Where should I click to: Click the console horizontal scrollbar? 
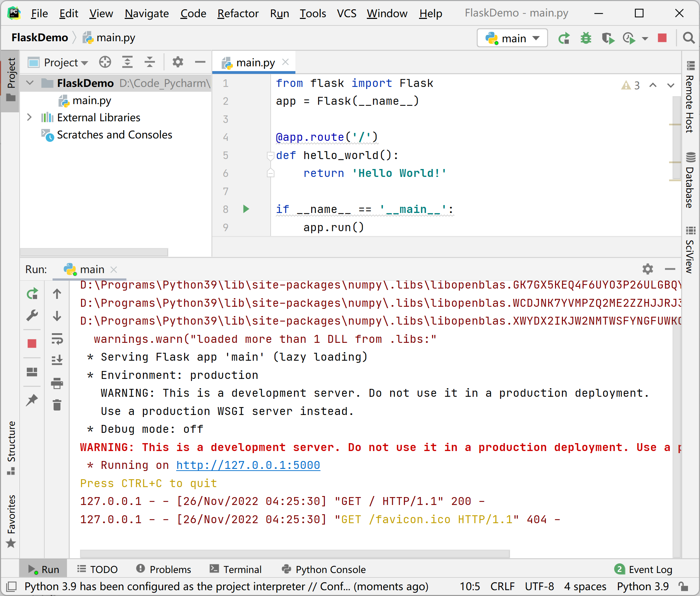click(295, 553)
